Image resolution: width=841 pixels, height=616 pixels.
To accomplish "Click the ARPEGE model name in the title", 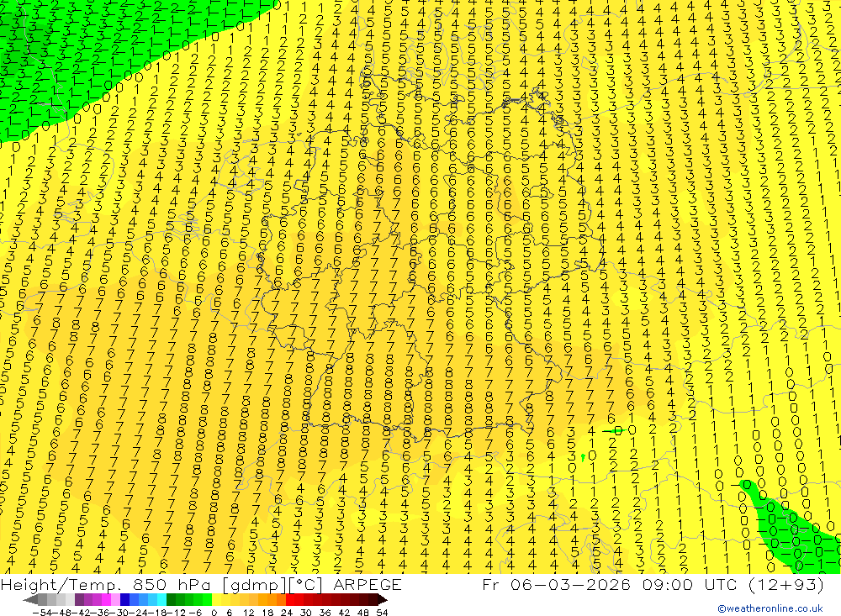I will tap(368, 584).
